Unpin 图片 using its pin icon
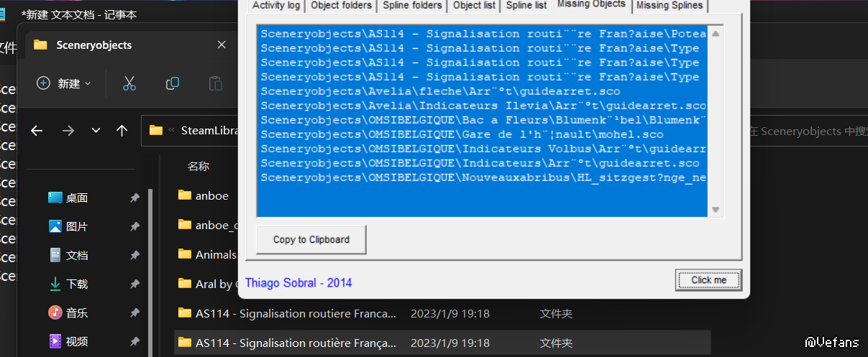This screenshot has width=868, height=357. 134,226
